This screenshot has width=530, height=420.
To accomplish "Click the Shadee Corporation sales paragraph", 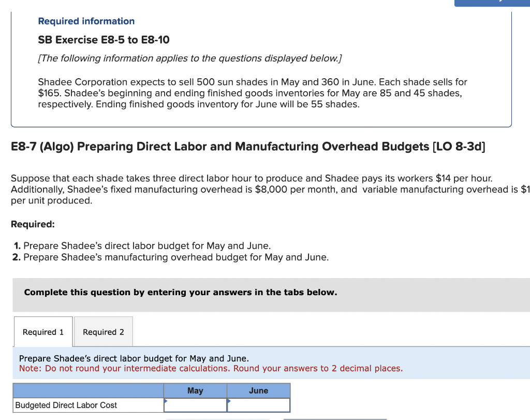I will click(x=253, y=93).
